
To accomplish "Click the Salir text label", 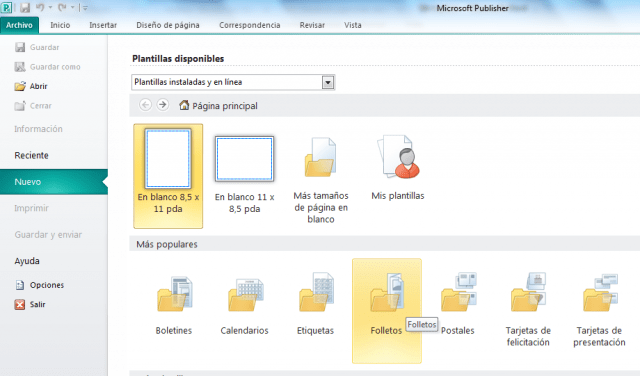I will pos(38,305).
